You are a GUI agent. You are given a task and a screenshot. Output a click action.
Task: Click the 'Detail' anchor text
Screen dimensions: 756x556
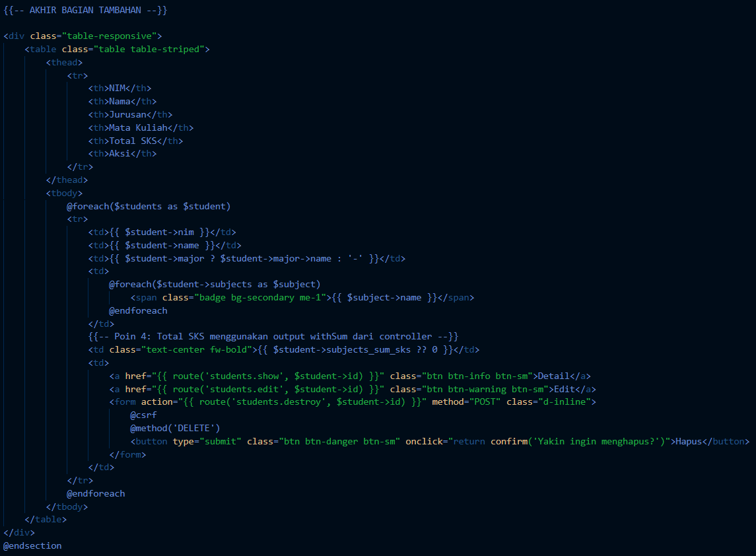[x=554, y=376]
